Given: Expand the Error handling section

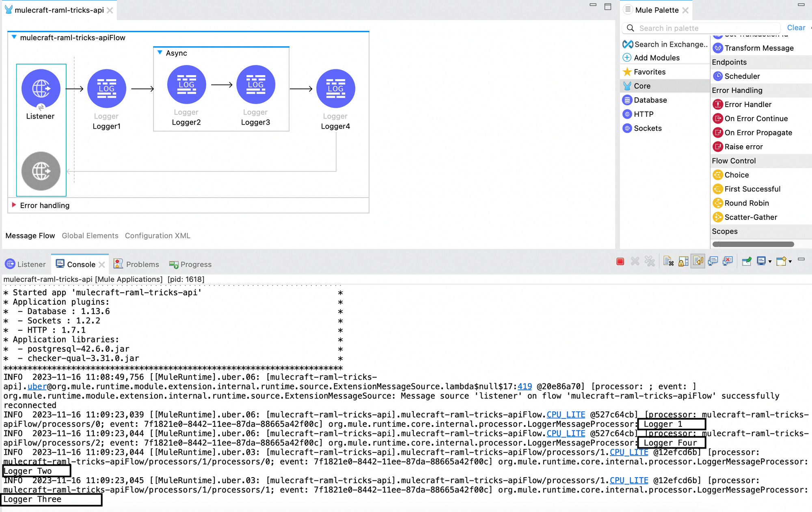Looking at the screenshot, I should coord(14,205).
